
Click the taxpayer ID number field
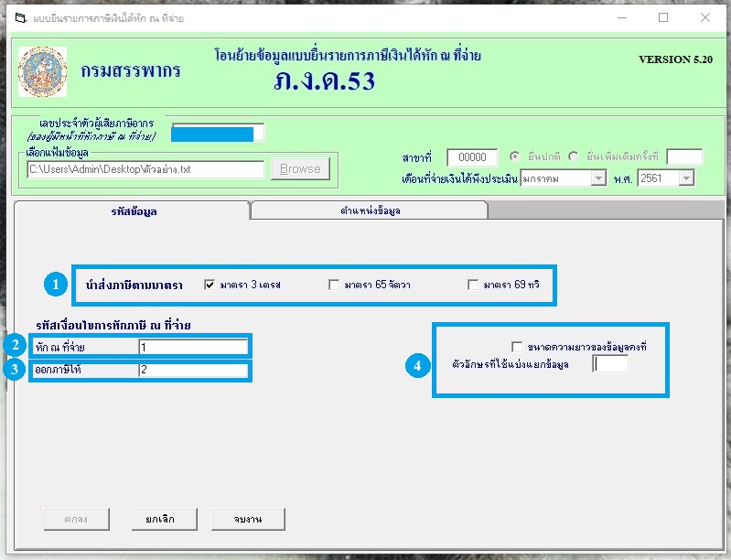coord(218,133)
